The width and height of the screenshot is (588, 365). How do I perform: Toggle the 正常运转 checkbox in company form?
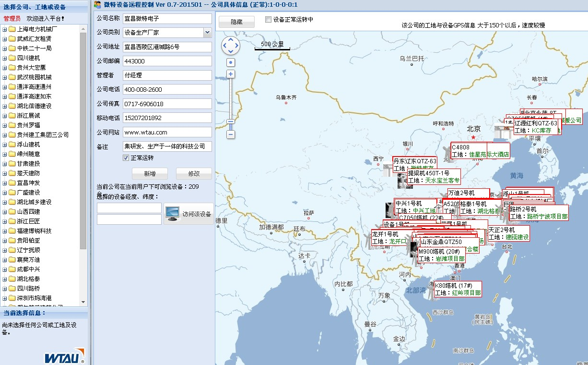tap(126, 158)
